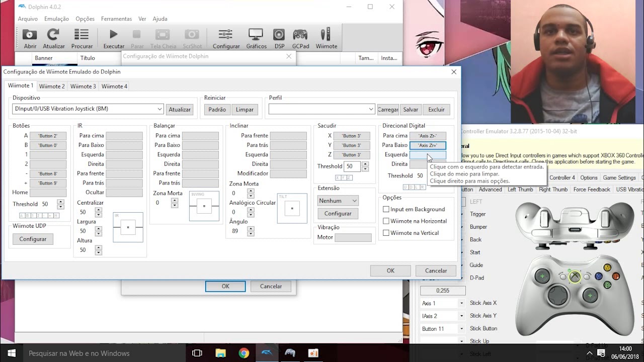644x362 pixels.
Task: Switch to the Wiimote 2 tab
Action: (52, 86)
